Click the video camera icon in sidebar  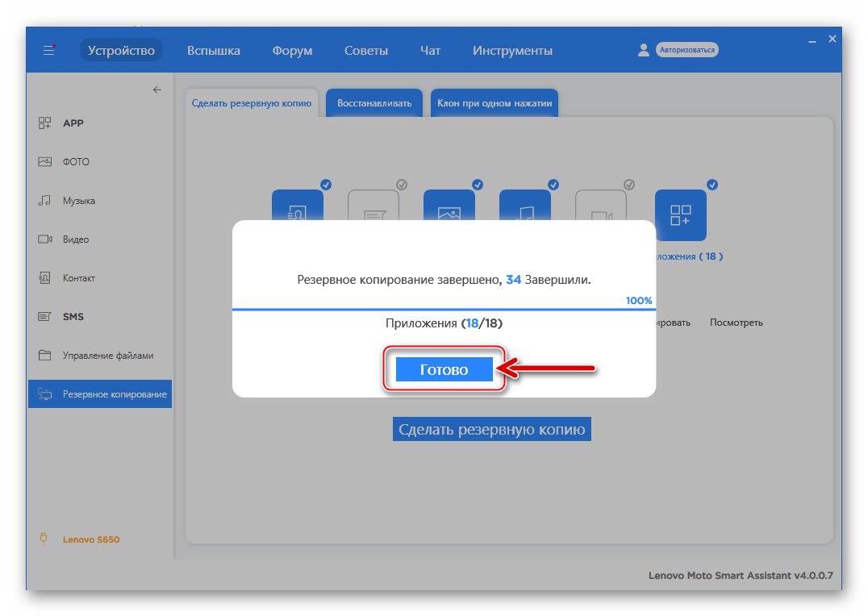[45, 239]
